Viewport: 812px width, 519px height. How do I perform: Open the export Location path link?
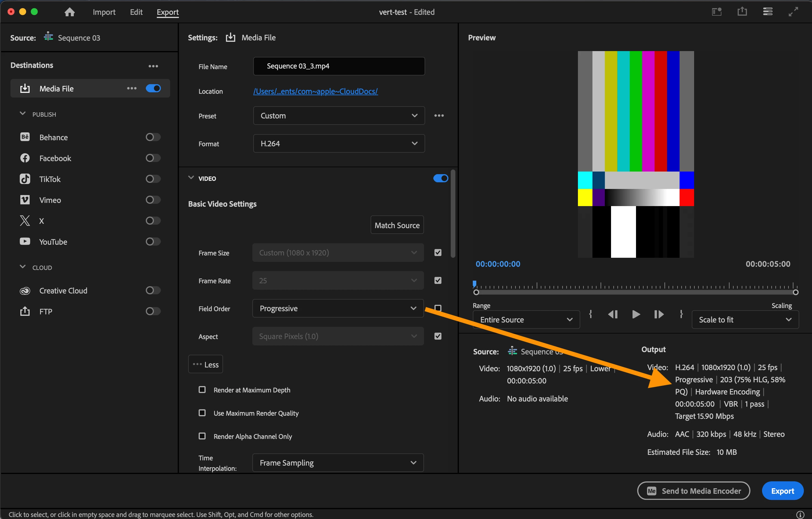(315, 91)
